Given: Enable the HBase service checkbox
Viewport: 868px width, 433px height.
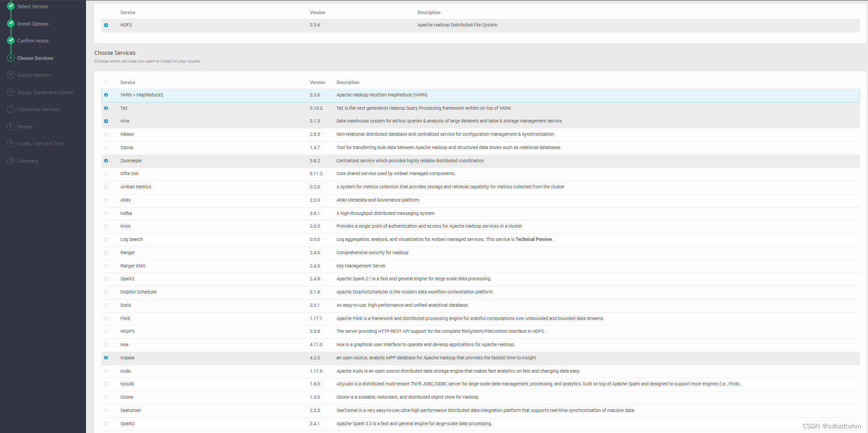Looking at the screenshot, I should (106, 134).
